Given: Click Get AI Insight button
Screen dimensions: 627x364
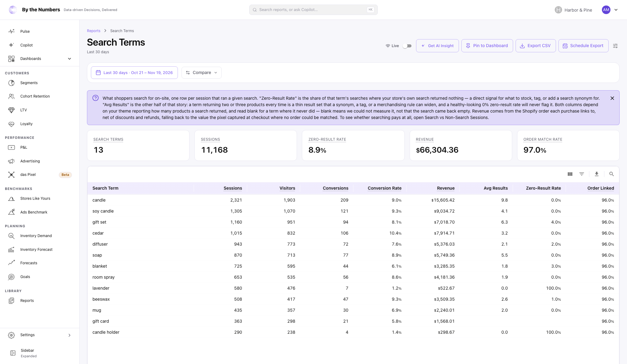Looking at the screenshot, I should [x=437, y=46].
